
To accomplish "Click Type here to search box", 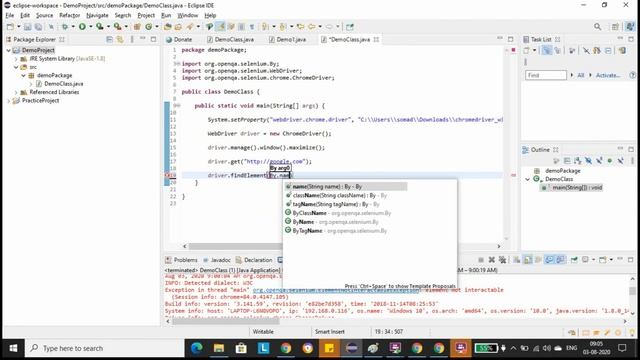I will tap(105, 348).
